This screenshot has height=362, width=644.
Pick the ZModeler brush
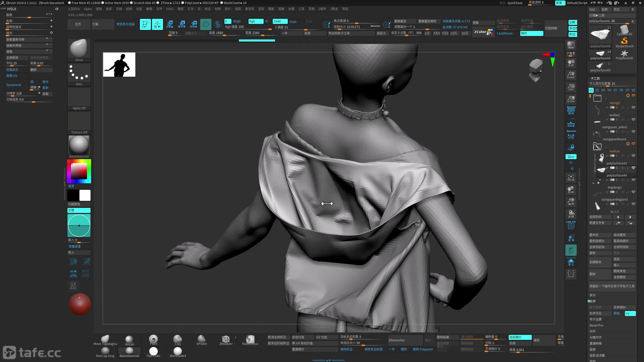[x=226, y=340]
